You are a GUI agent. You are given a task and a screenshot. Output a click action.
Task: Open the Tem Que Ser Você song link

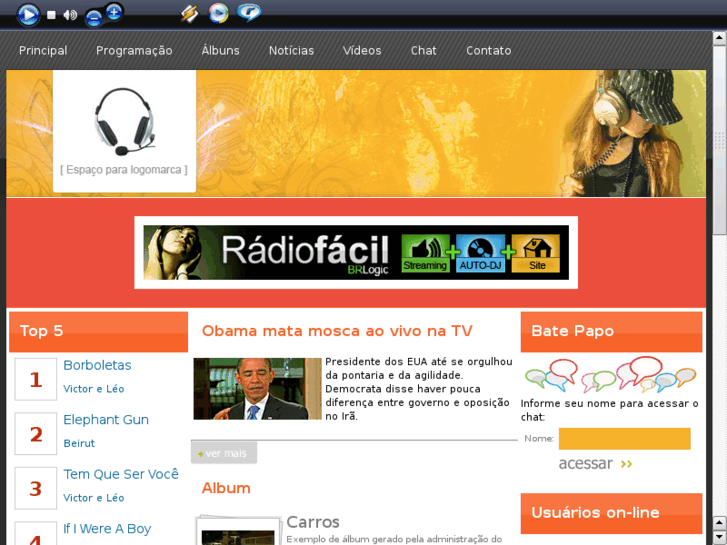click(x=121, y=474)
